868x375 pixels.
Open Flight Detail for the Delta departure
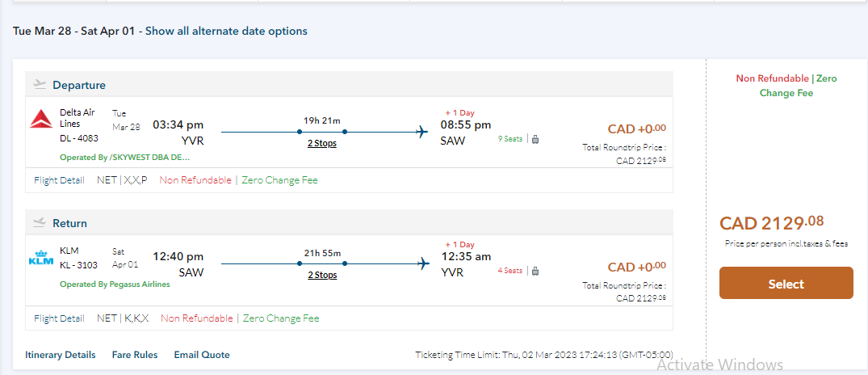[59, 180]
